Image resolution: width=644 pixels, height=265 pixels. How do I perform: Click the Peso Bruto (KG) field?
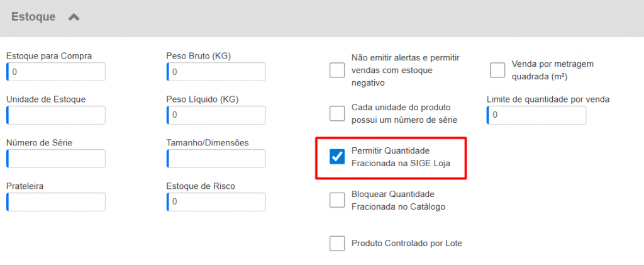point(216,72)
